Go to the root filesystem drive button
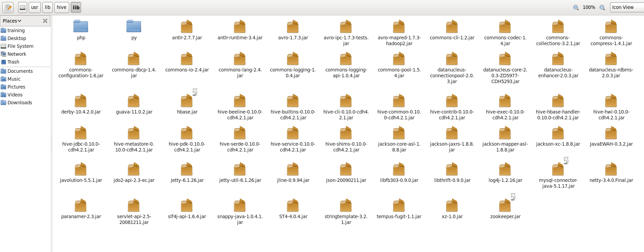Image resolution: width=644 pixels, height=252 pixels. (x=23, y=7)
